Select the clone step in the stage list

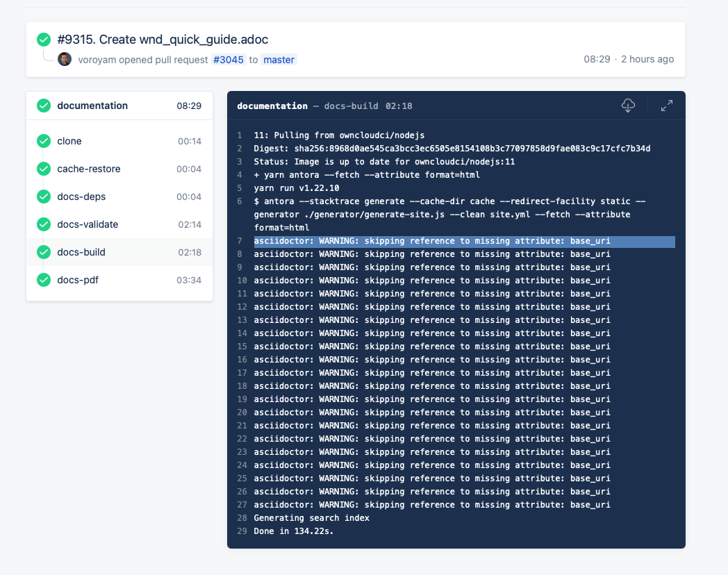click(69, 141)
